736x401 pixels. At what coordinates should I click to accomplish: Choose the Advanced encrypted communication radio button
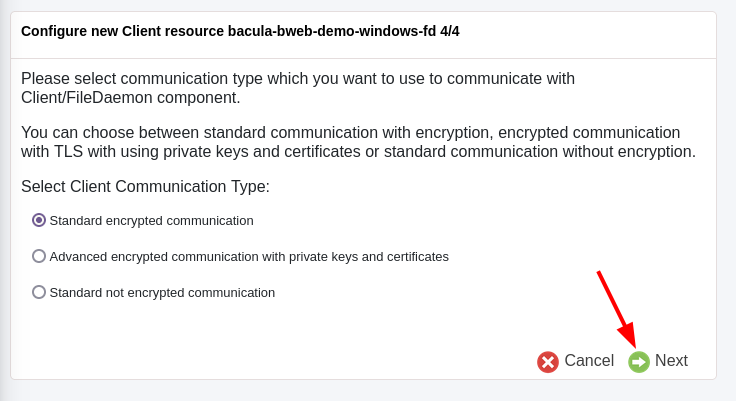tap(39, 256)
